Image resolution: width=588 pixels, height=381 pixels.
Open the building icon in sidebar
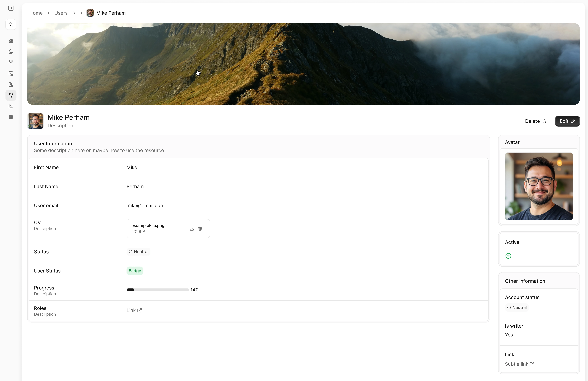coord(11,84)
